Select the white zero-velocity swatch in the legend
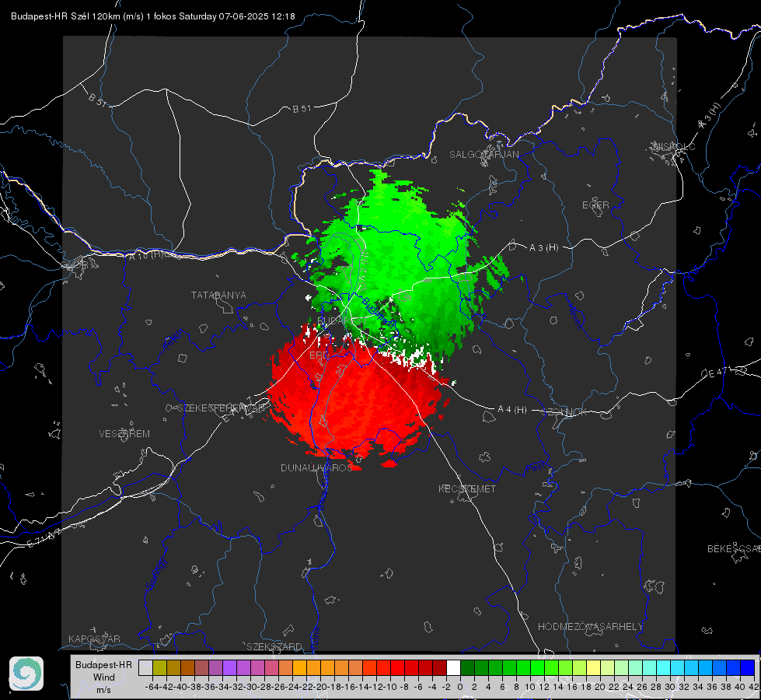 pos(453,667)
